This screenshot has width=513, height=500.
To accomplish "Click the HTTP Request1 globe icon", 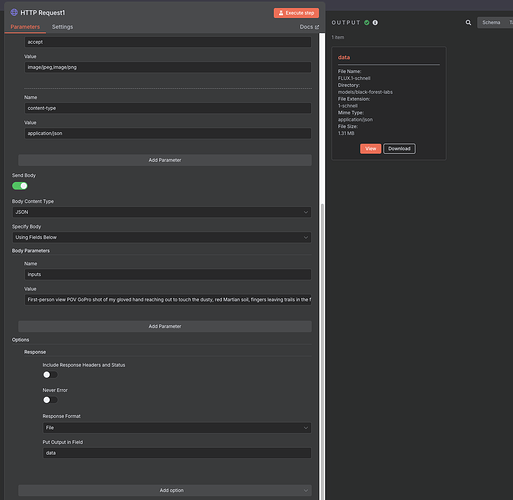I will (x=14, y=12).
